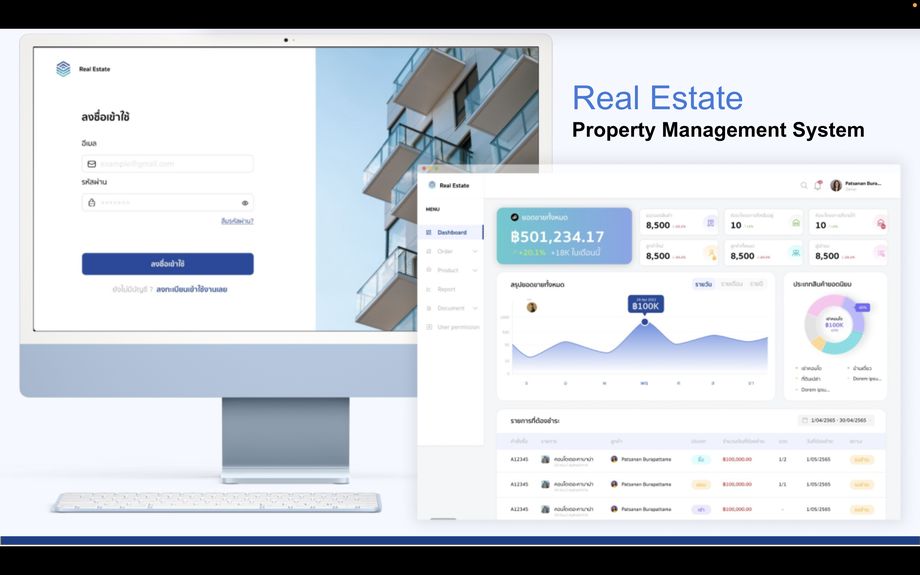This screenshot has width=920, height=575.
Task: Click the User permission icon in sidebar
Action: coord(428,327)
